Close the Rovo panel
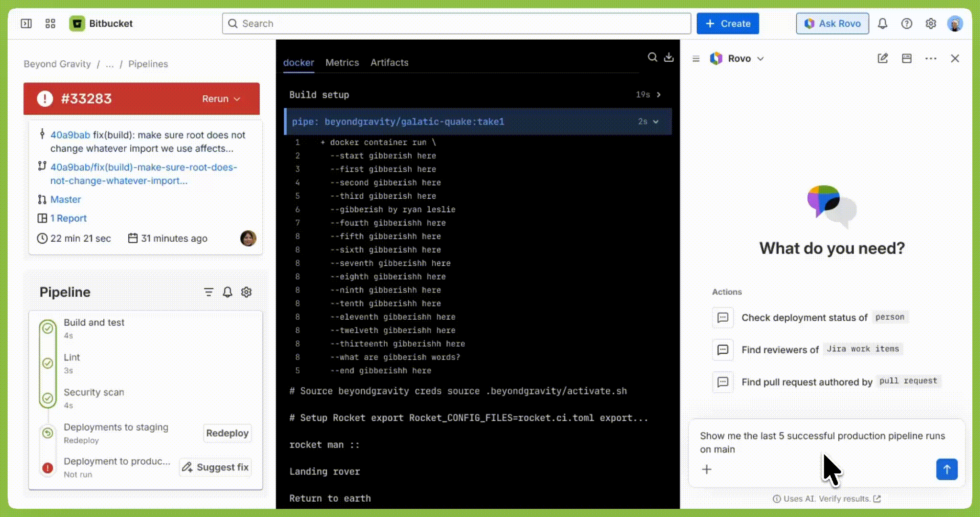 [x=955, y=58]
